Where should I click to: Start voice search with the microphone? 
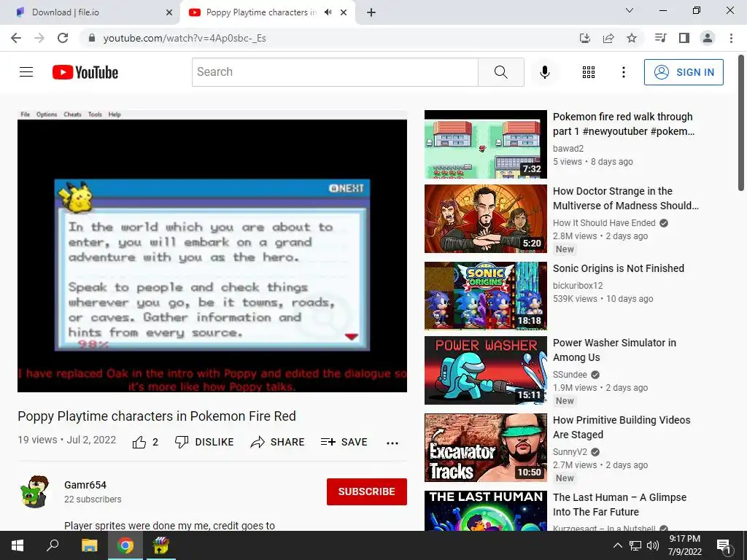click(544, 72)
